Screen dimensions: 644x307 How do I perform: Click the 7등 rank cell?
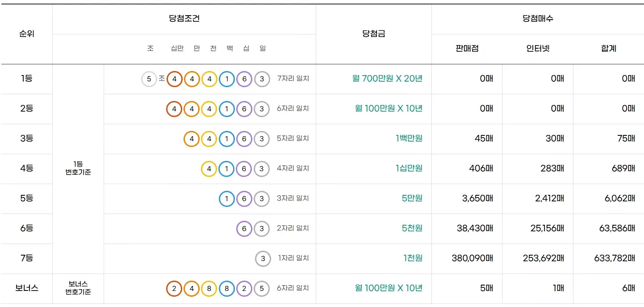click(x=27, y=258)
